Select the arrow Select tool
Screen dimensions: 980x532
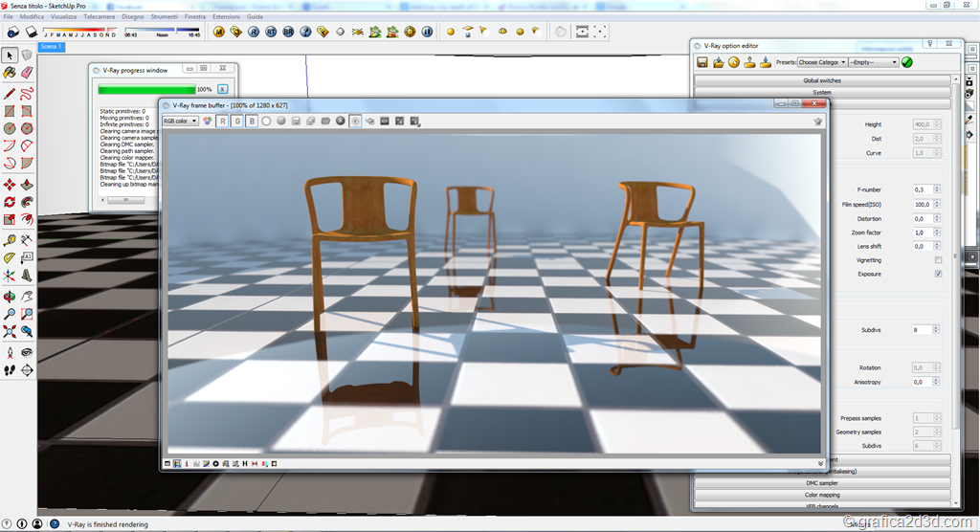pos(10,55)
